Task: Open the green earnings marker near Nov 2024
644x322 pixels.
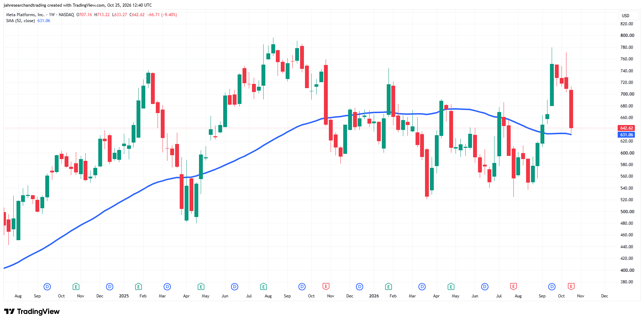Action: click(76, 287)
